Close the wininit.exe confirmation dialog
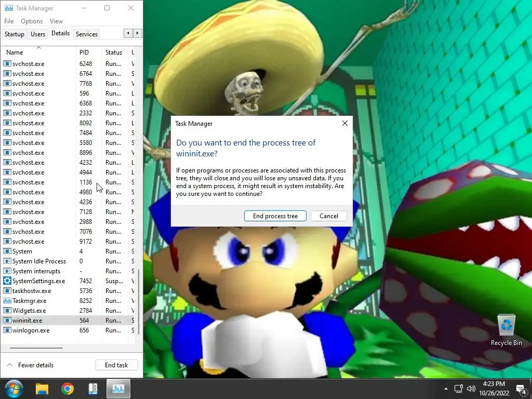Image resolution: width=532 pixels, height=399 pixels. pos(345,124)
